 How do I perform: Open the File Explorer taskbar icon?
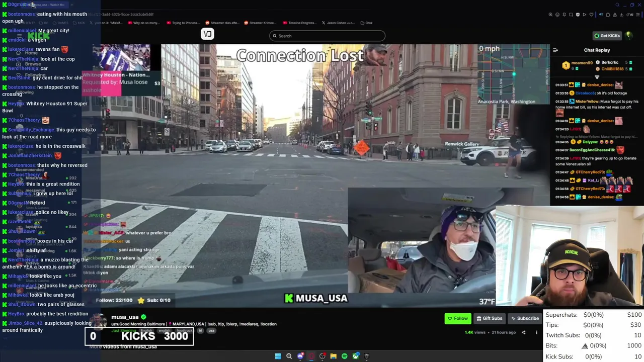click(333, 356)
